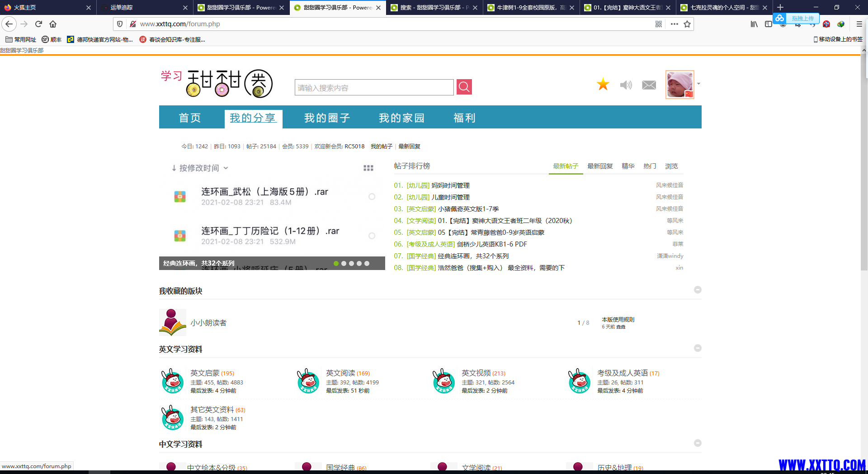Open the 考级及成人英语 board icon
This screenshot has width=868, height=474.
coord(579,381)
